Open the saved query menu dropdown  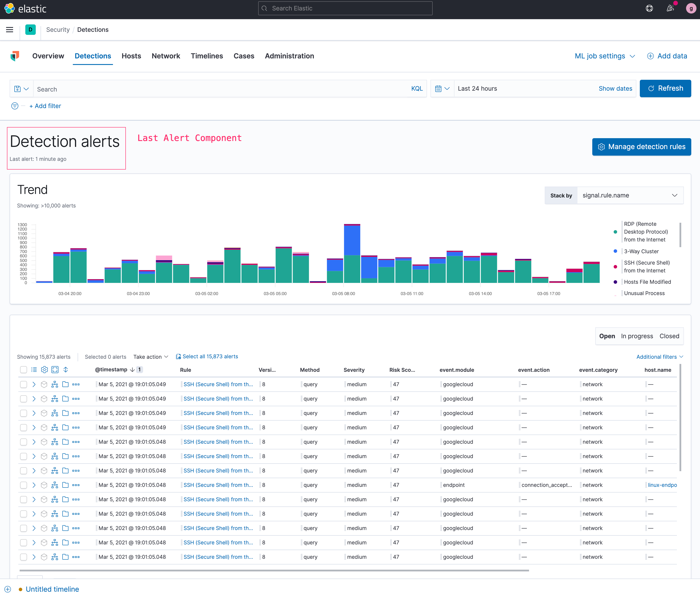[x=21, y=89]
